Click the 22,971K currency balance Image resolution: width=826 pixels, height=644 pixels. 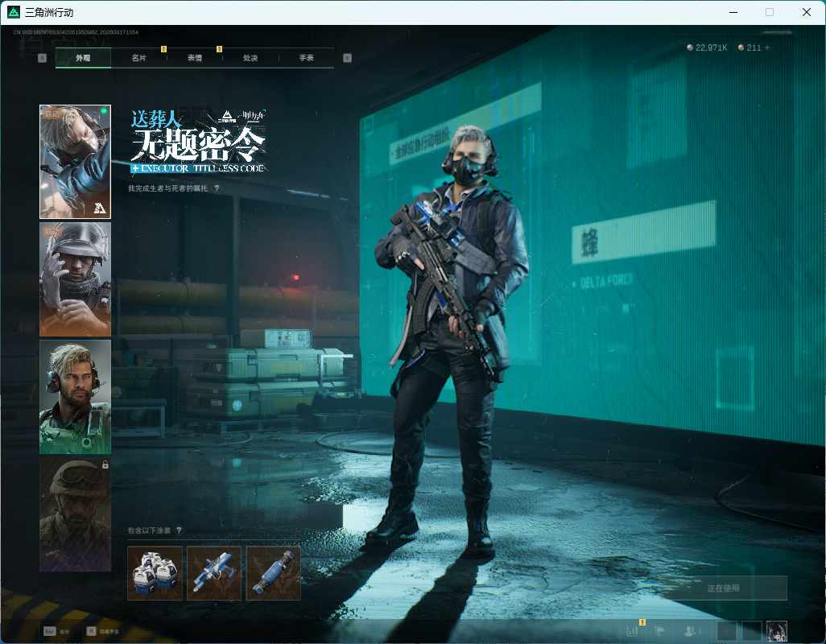click(x=707, y=47)
